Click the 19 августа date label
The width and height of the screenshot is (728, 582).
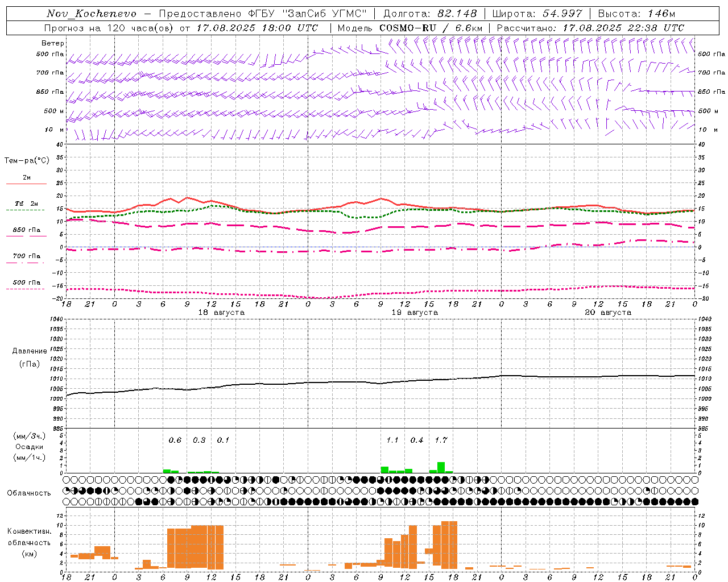click(415, 313)
